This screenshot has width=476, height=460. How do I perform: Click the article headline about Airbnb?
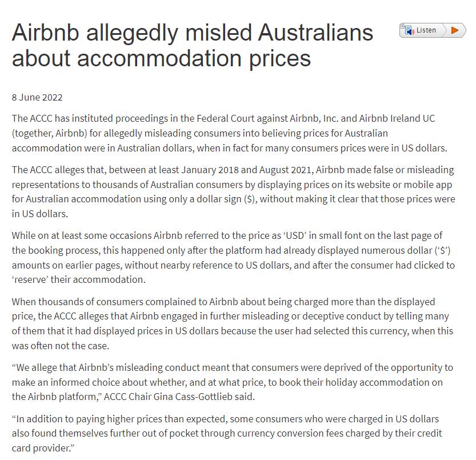[x=193, y=45]
